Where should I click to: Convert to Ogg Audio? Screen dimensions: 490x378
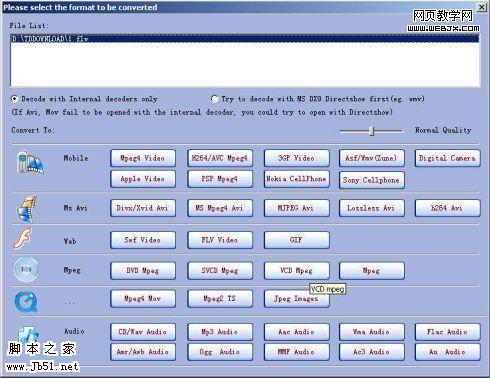click(220, 352)
